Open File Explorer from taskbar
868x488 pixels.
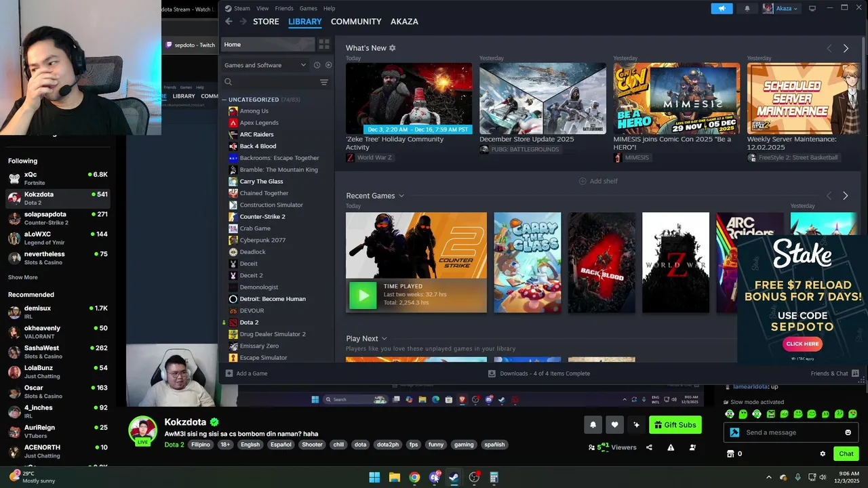coord(394,478)
